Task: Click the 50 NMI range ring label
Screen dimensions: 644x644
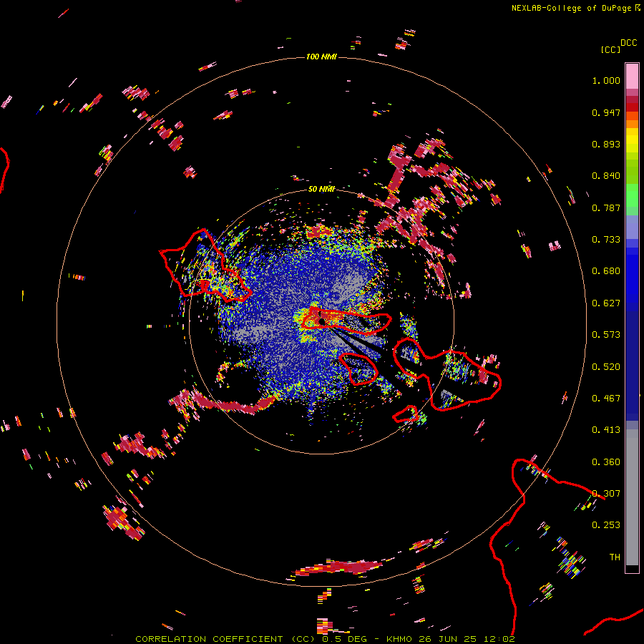Action: [321, 189]
